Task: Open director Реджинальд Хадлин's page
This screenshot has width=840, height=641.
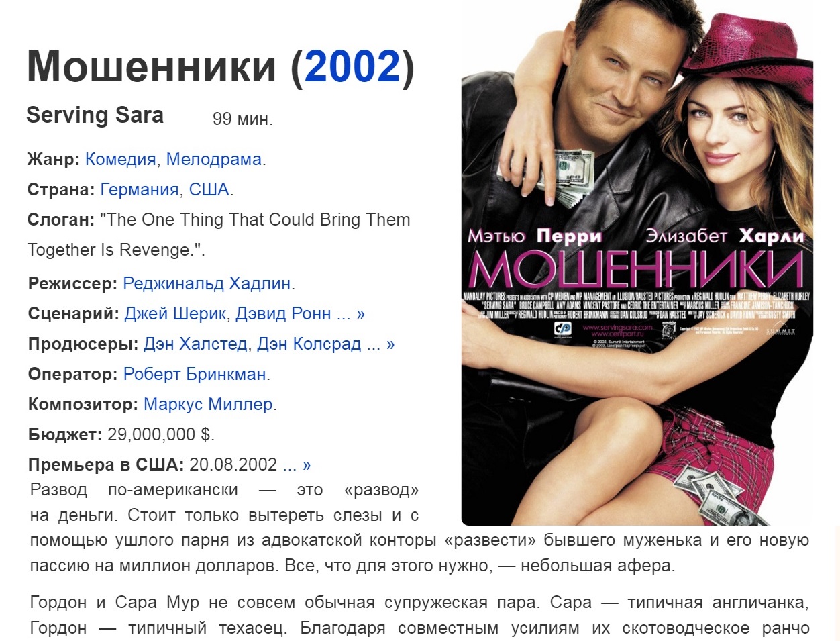Action: pos(207,284)
